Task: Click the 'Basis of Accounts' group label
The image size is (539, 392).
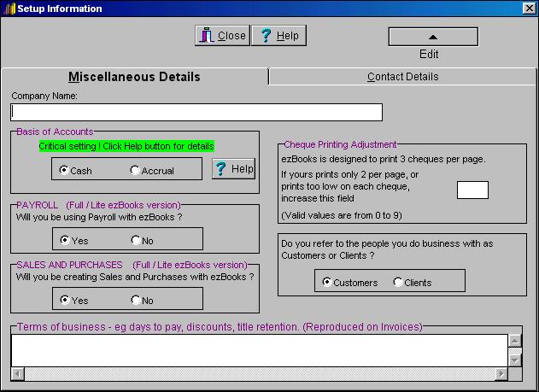Action: 55,132
